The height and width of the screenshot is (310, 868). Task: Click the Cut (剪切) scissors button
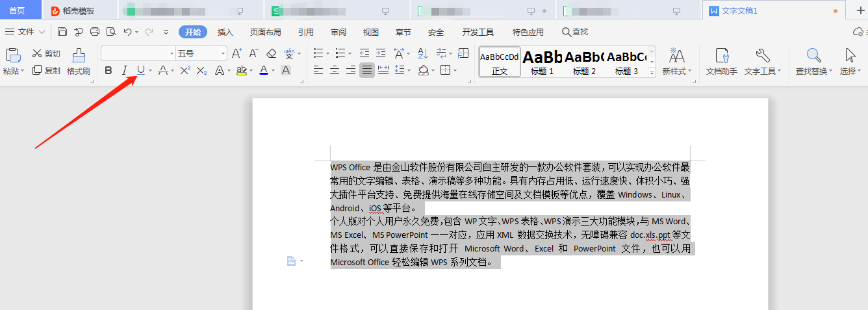click(47, 53)
